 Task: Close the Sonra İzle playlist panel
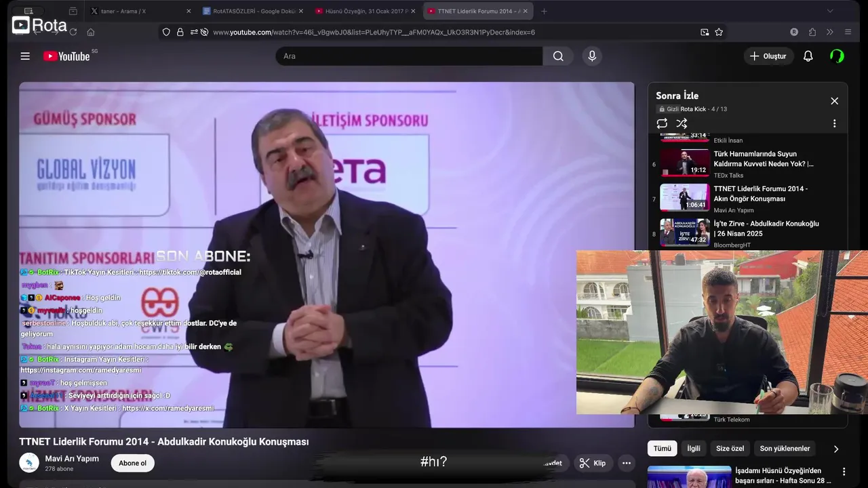pos(834,101)
